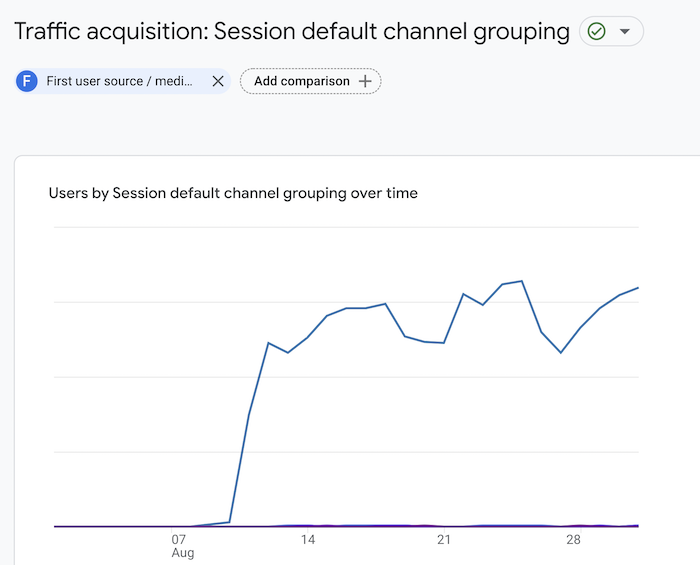Select the blue line's rightmost endpoint

point(638,288)
